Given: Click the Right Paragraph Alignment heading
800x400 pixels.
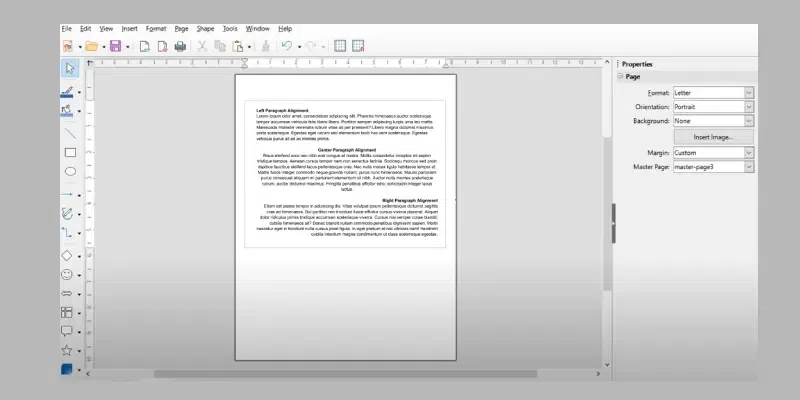Looking at the screenshot, I should [410, 201].
